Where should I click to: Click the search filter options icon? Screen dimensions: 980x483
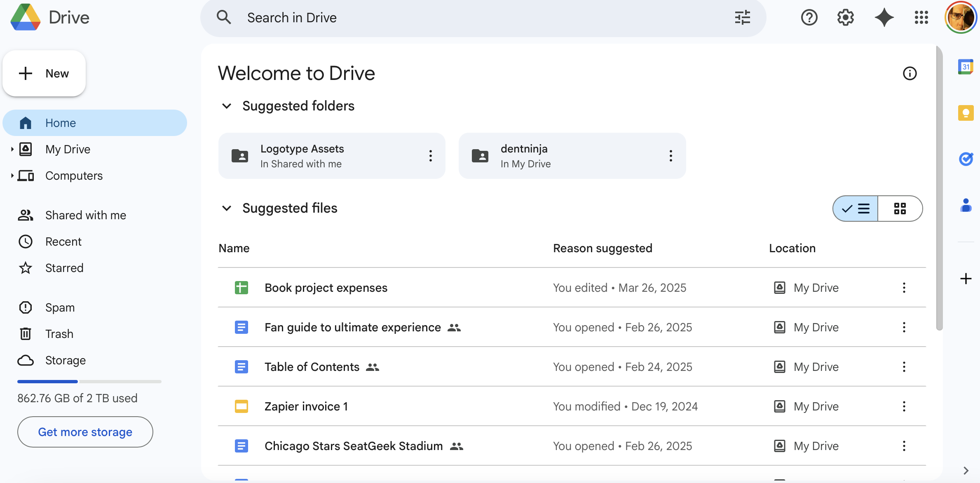pyautogui.click(x=742, y=18)
